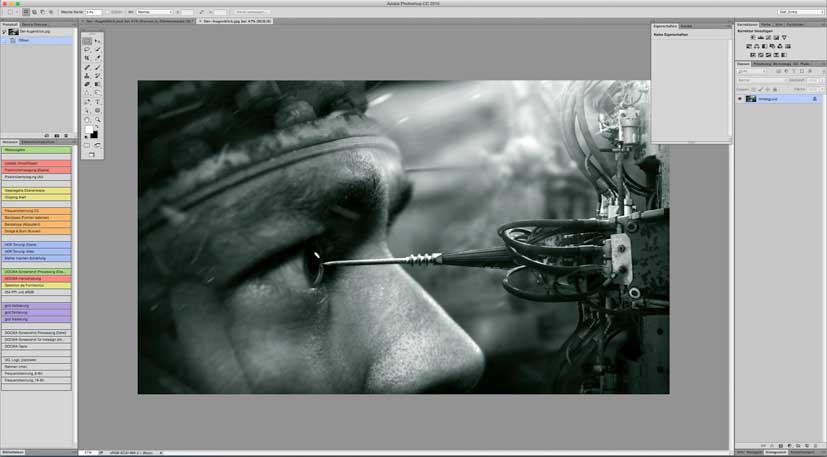Image resolution: width=827 pixels, height=457 pixels.
Task: Add a Levels adjustment from Korrekturen panel
Action: click(x=761, y=37)
